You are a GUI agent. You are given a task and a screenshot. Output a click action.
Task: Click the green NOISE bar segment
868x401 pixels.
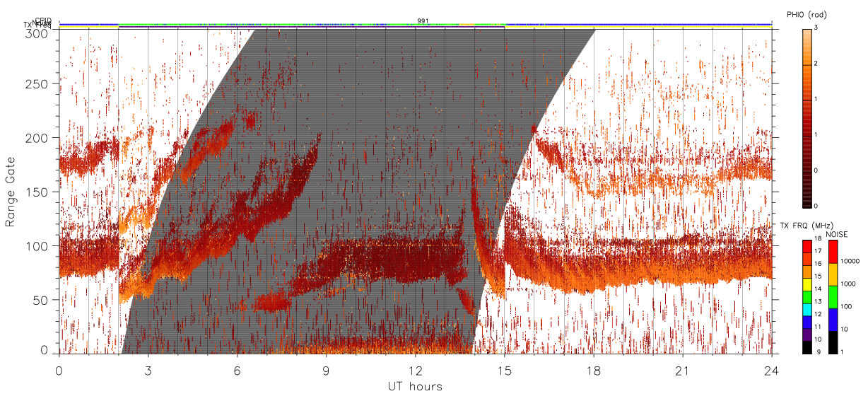click(x=833, y=297)
